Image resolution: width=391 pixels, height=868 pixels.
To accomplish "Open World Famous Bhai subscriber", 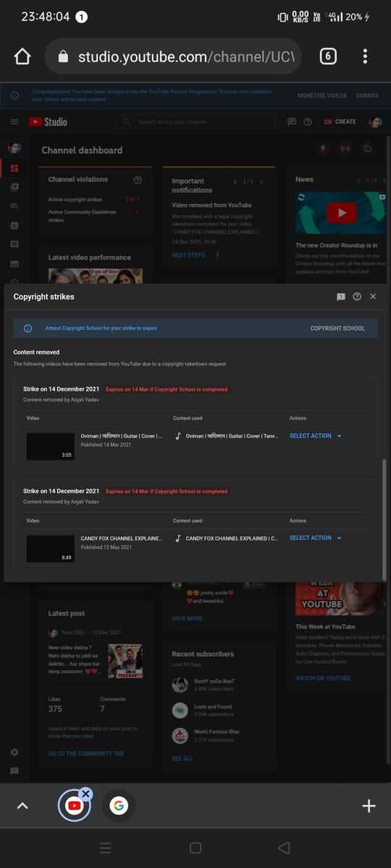I will pyautogui.click(x=205, y=736).
